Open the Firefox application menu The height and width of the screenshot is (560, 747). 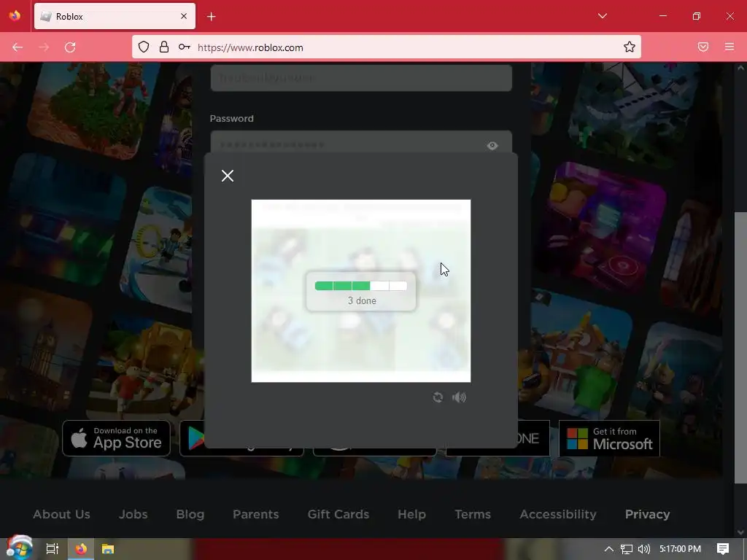[x=729, y=47]
